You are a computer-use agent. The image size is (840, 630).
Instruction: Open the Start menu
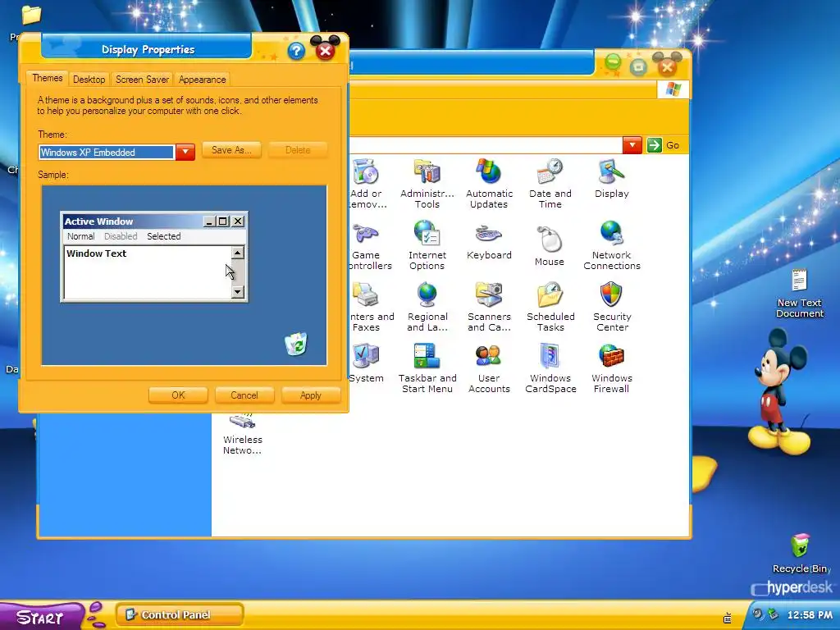tap(42, 616)
